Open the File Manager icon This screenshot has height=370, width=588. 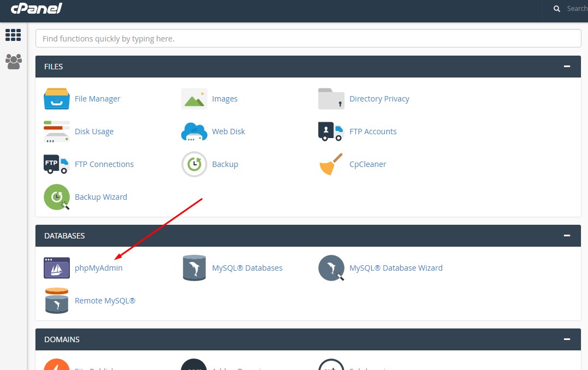pyautogui.click(x=57, y=99)
